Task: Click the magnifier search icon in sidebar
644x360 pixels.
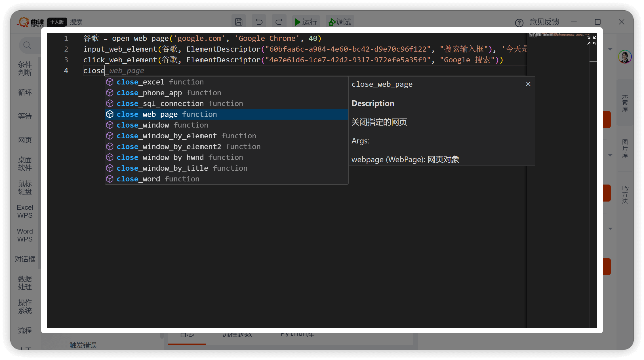Action: (x=27, y=45)
